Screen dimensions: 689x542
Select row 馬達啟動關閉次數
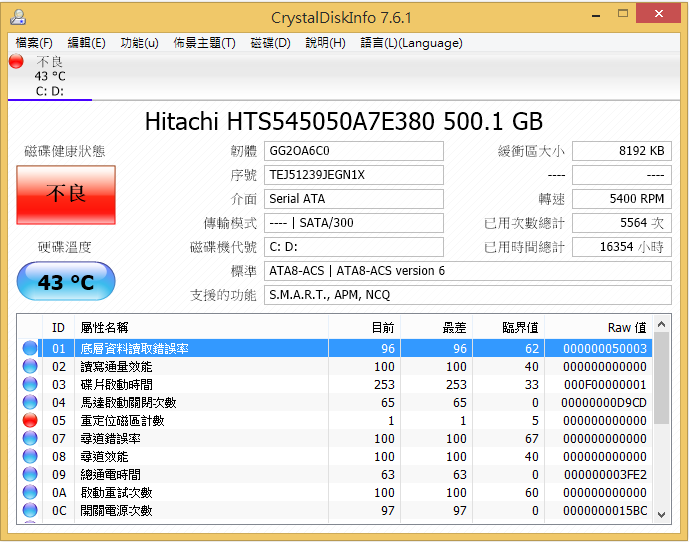pyautogui.click(x=336, y=402)
